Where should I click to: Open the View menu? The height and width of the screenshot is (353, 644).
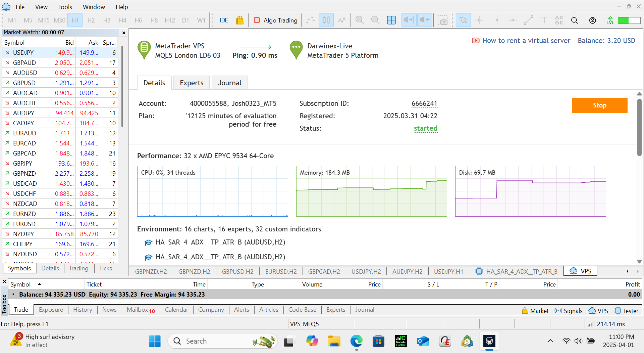coord(41,7)
